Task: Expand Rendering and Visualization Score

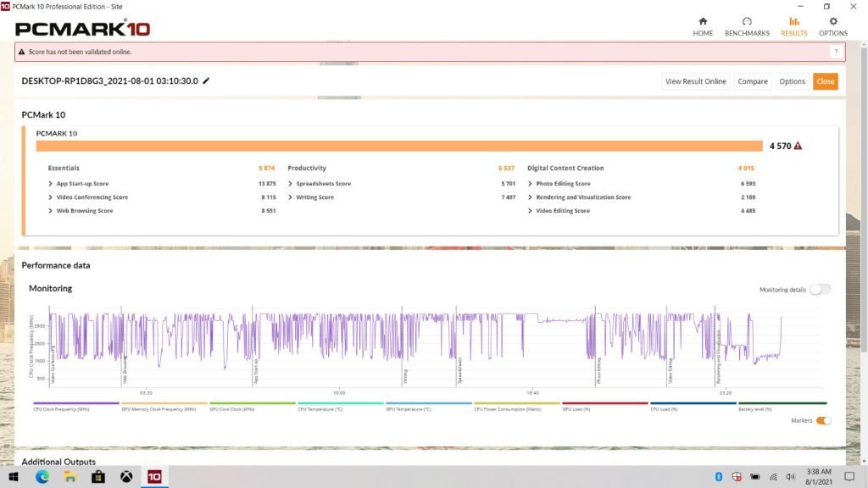Action: 530,197
